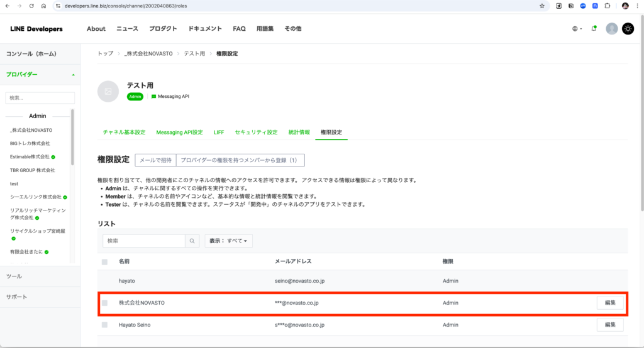Collapse the プロバイダー sidebar section
Image resolution: width=644 pixels, height=348 pixels.
pyautogui.click(x=40, y=74)
